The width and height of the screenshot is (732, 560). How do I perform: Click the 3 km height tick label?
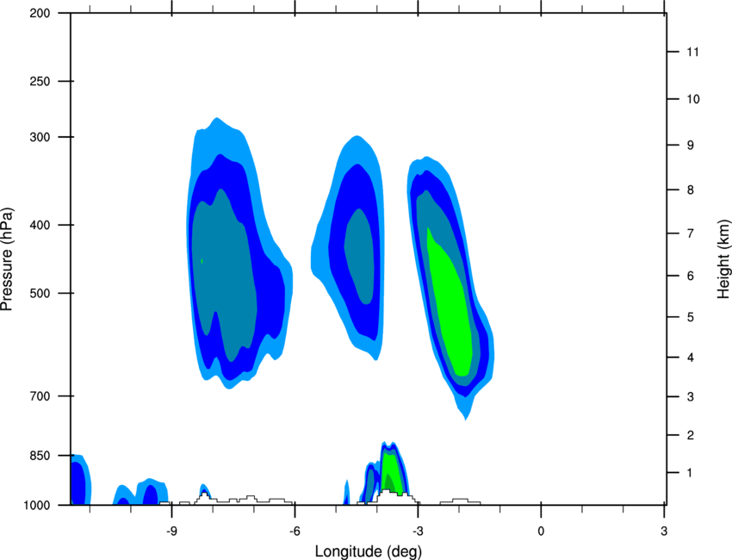691,397
